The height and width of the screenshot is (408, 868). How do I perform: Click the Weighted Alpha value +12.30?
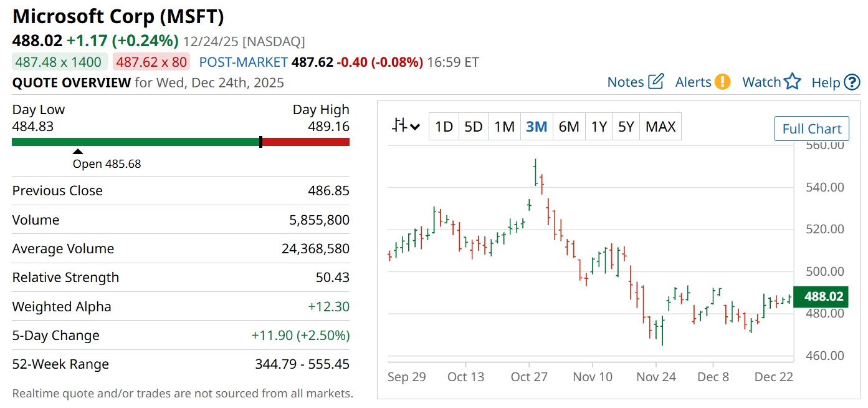click(x=328, y=306)
